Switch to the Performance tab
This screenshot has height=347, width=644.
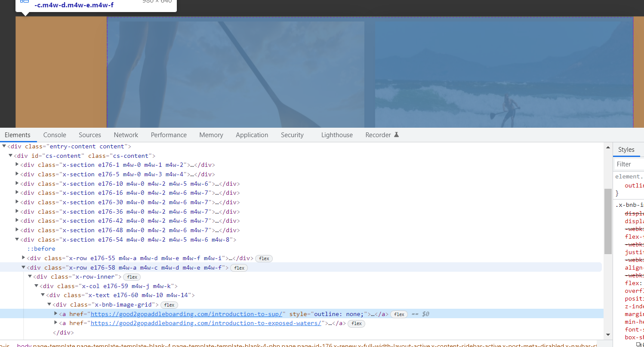[x=169, y=135]
